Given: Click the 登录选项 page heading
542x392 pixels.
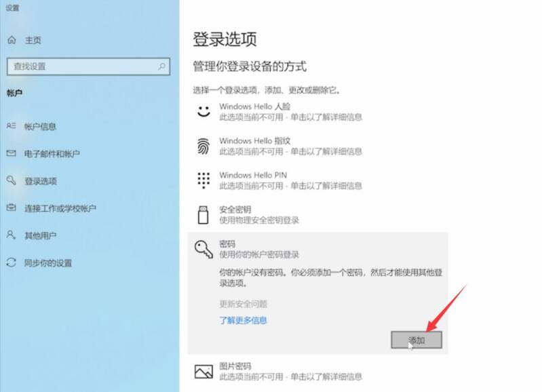Looking at the screenshot, I should pyautogui.click(x=225, y=39).
